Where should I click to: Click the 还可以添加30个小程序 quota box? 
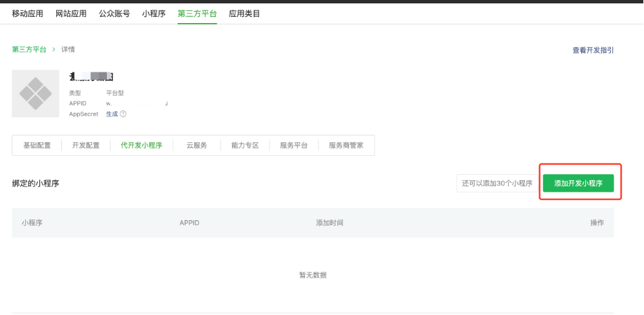497,183
